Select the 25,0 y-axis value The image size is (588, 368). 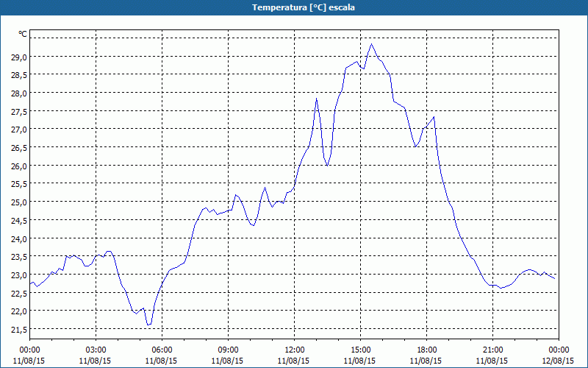point(21,202)
